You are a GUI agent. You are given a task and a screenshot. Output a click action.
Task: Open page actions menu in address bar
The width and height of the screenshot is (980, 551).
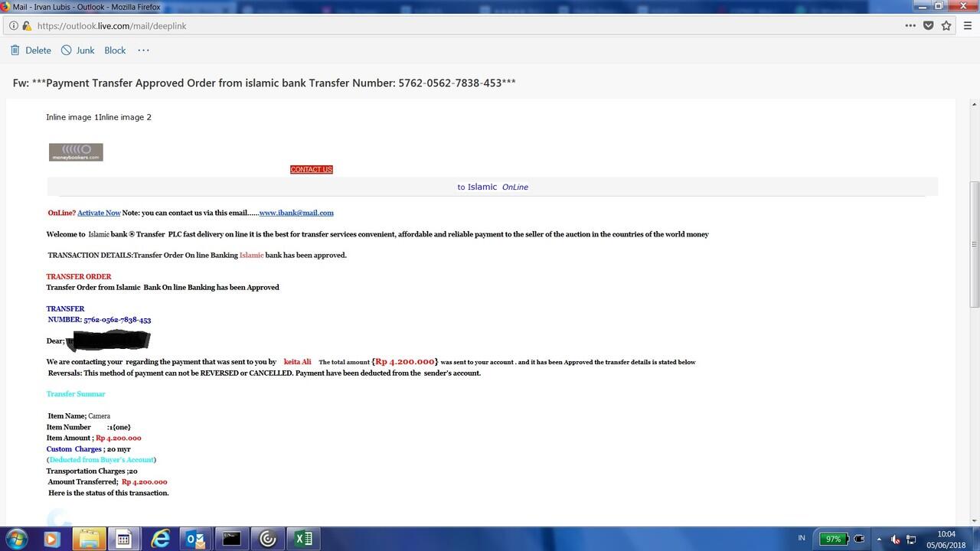point(910,25)
